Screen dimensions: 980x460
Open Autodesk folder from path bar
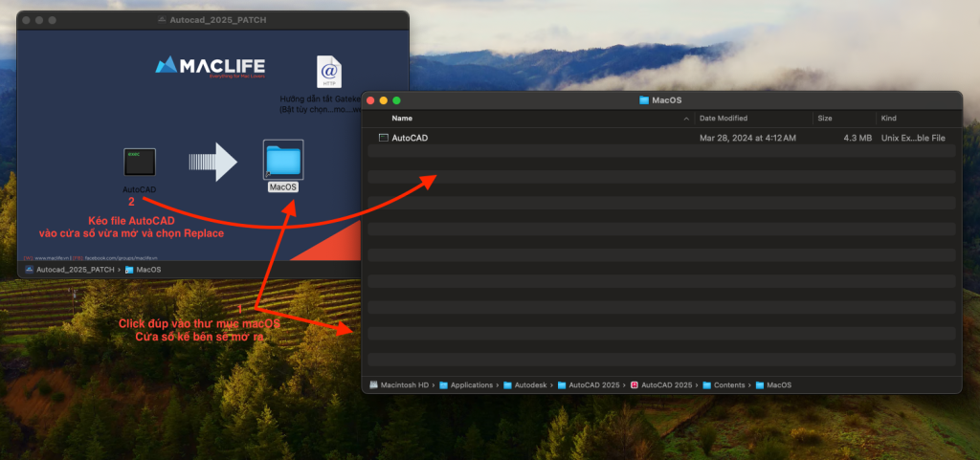(x=530, y=384)
